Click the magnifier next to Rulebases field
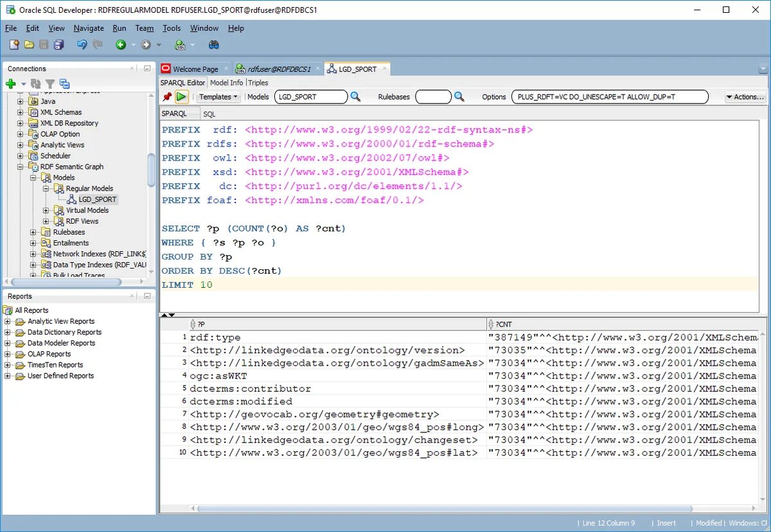The width and height of the screenshot is (771, 532). pos(459,96)
